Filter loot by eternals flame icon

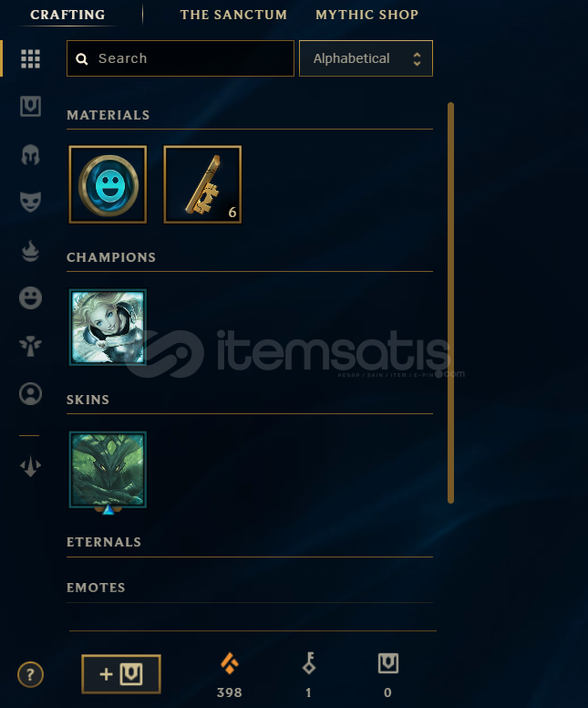point(30,251)
